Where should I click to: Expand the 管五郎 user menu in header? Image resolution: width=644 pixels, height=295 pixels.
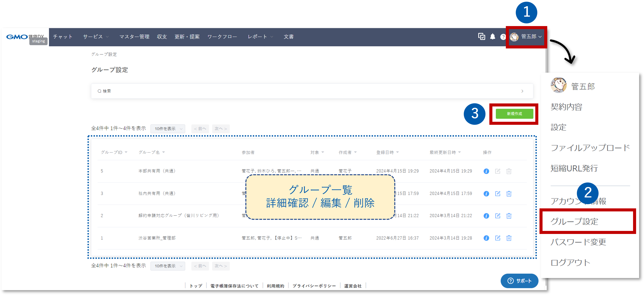click(x=526, y=37)
